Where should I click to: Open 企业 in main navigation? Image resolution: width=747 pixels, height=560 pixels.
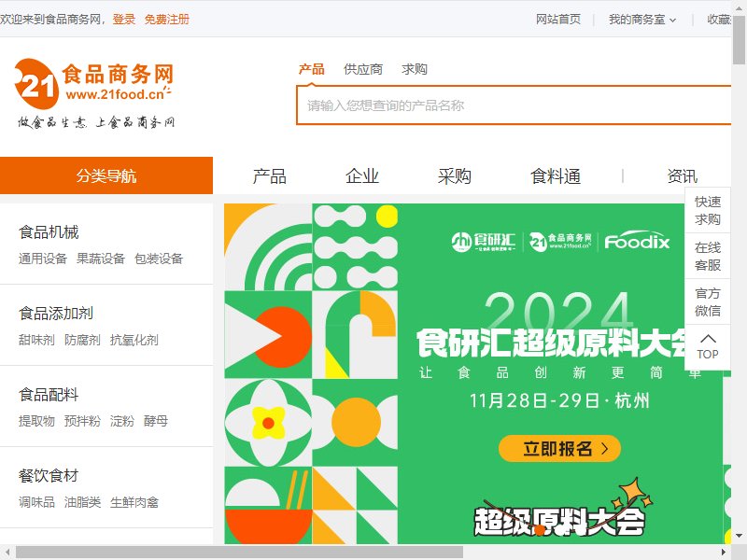click(x=362, y=176)
